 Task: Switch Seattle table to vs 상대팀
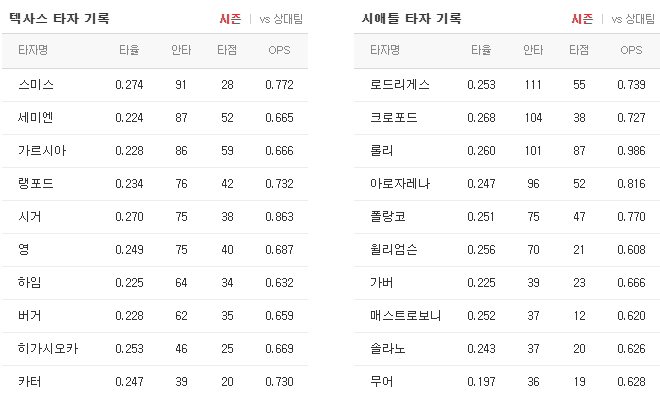[633, 19]
